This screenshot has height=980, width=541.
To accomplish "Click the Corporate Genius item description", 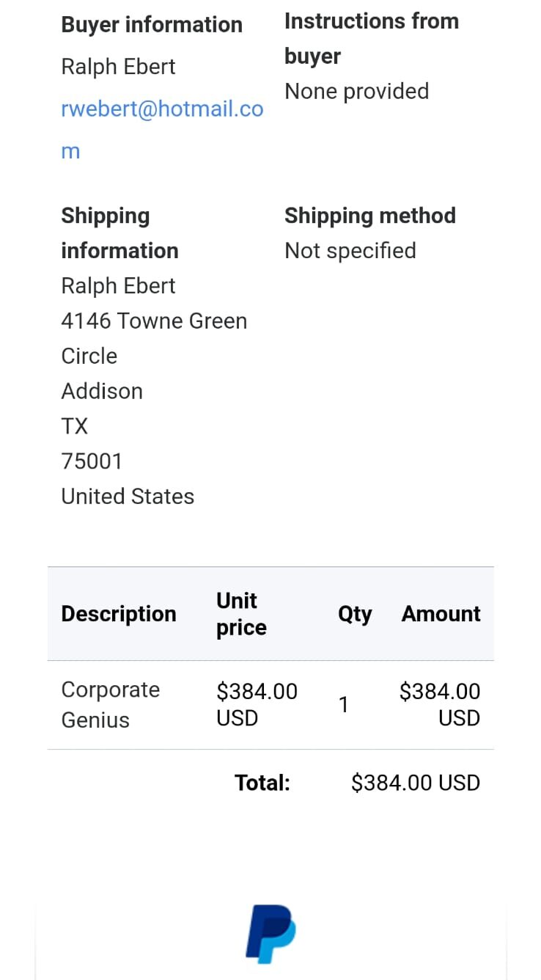I will [110, 705].
